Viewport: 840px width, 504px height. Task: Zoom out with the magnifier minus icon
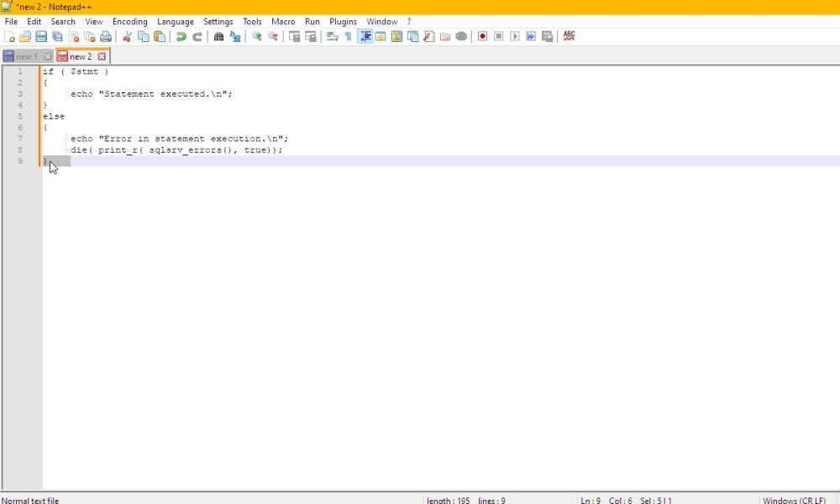pos(273,36)
